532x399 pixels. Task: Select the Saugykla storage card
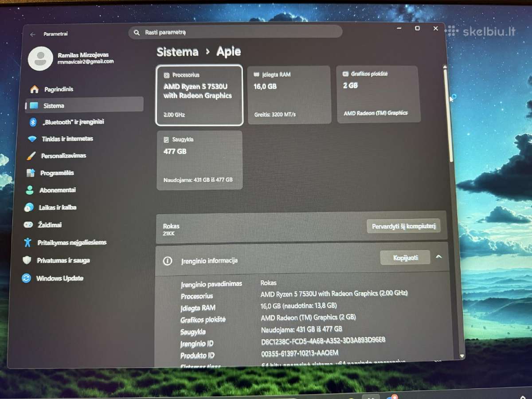pyautogui.click(x=199, y=160)
